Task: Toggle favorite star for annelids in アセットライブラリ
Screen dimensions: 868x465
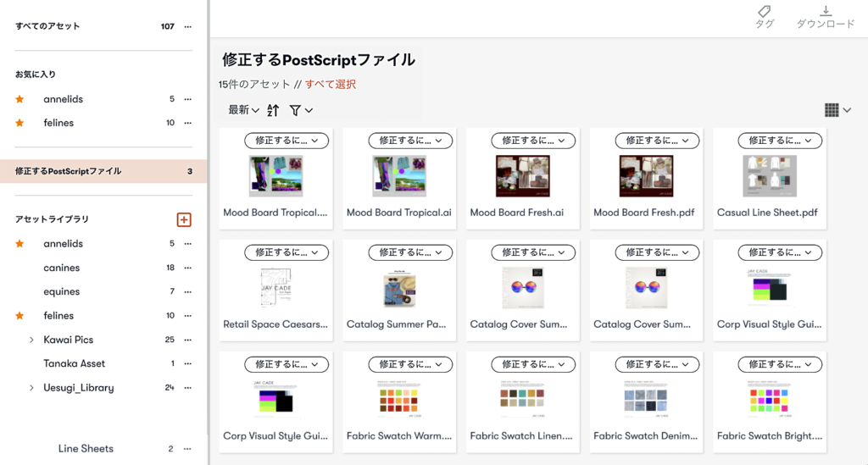Action: [20, 243]
